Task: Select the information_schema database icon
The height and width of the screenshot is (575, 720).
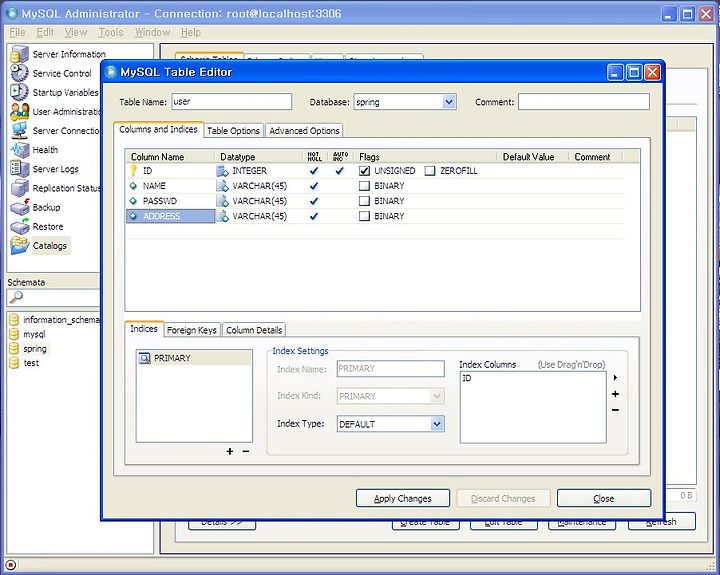Action: 14,320
